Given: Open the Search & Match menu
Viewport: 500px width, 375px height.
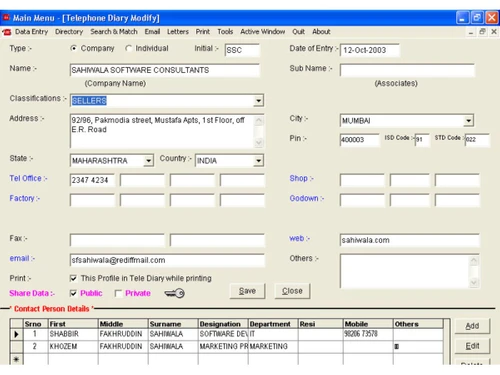Looking at the screenshot, I should [114, 32].
